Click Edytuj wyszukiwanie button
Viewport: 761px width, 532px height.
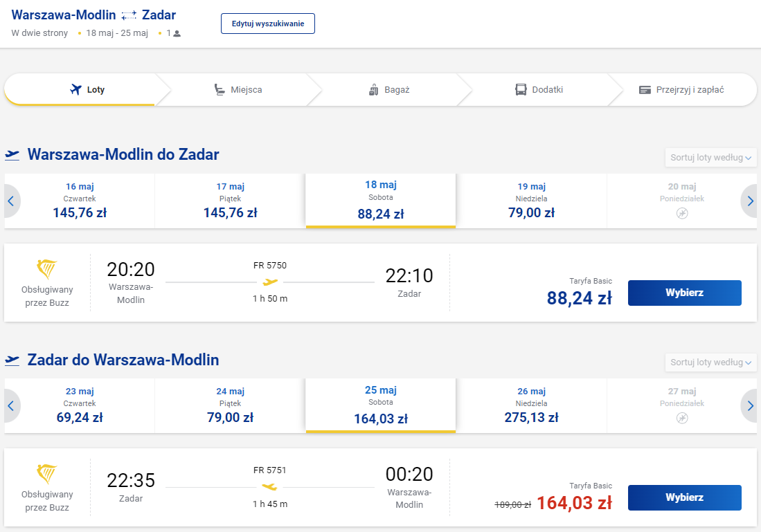click(268, 24)
